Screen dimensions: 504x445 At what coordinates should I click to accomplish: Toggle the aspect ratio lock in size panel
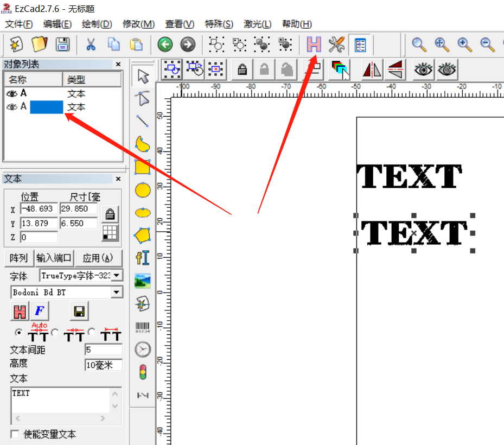coord(110,214)
